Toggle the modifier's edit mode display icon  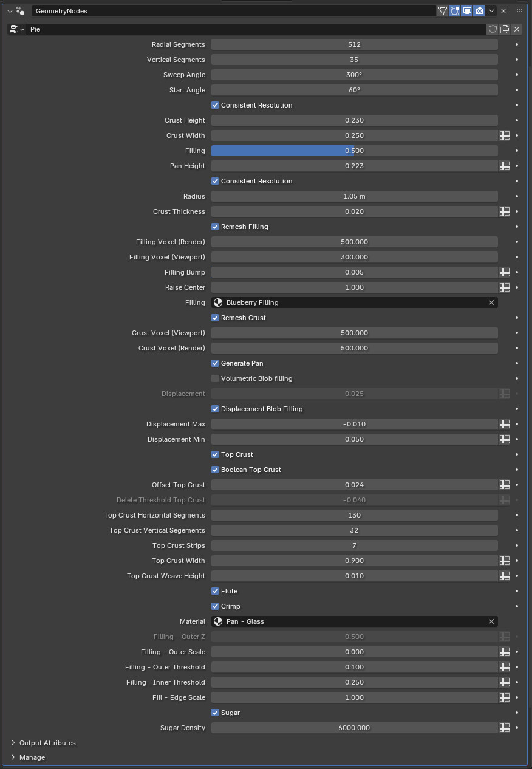tap(455, 11)
